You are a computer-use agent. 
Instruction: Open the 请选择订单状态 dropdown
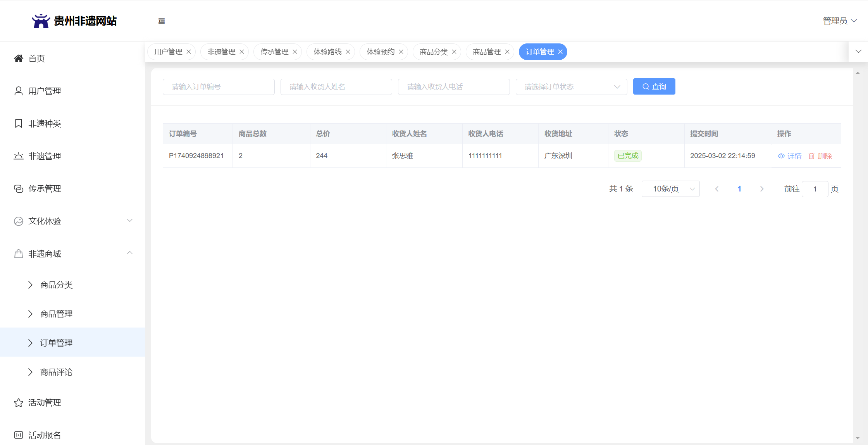tap(571, 86)
